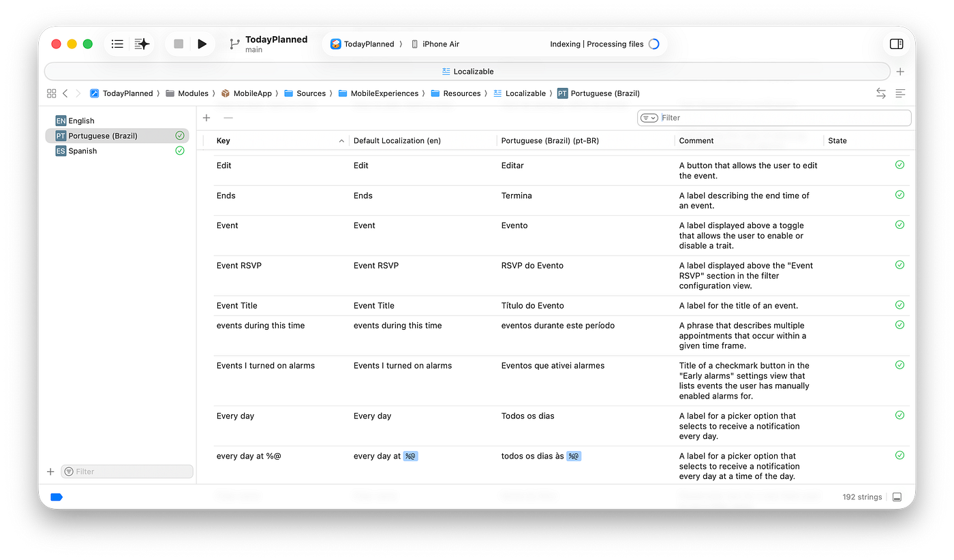Sort by State column header
954x560 pixels.
point(837,141)
